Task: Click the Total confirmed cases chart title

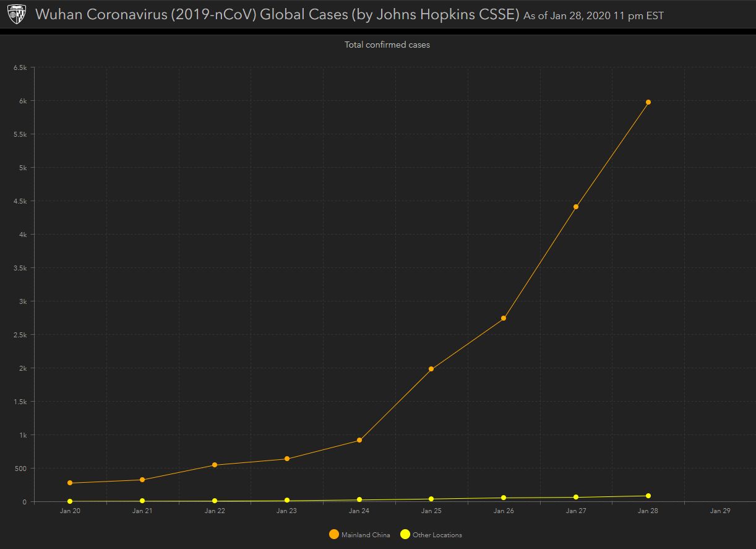Action: [387, 45]
